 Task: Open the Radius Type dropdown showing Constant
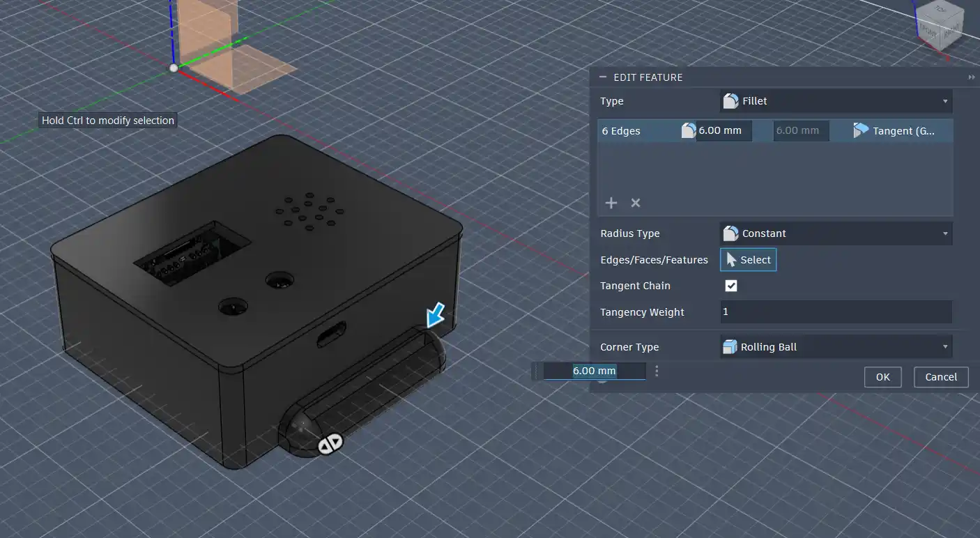pyautogui.click(x=836, y=233)
